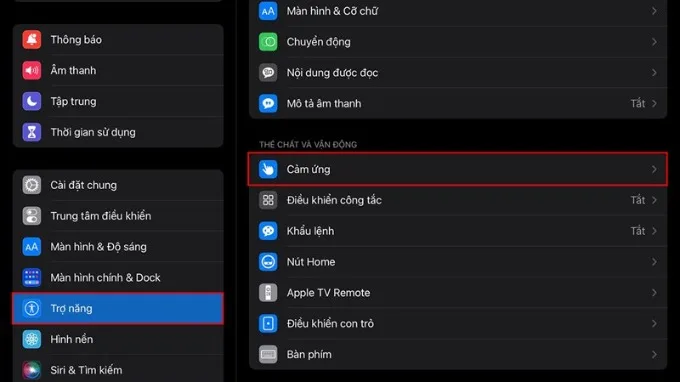This screenshot has width=680, height=382.
Task: Open chevron beside Mô tả âm thanh Tắt
Action: pos(654,103)
